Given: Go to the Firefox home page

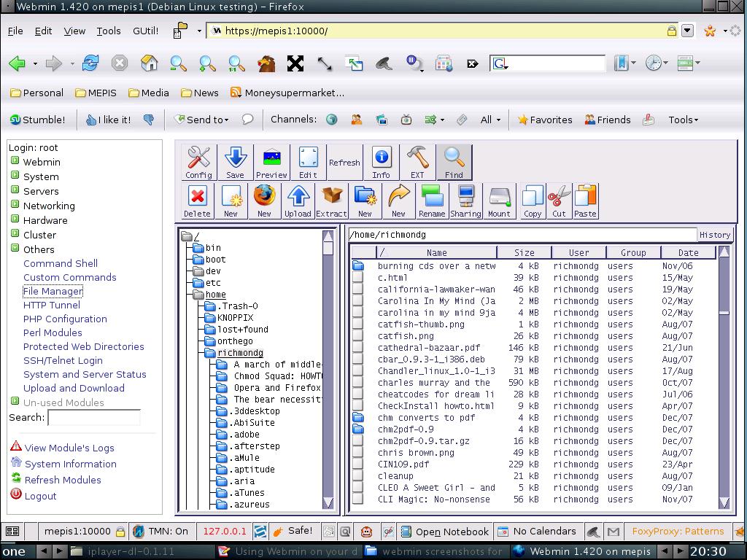Looking at the screenshot, I should (x=149, y=63).
